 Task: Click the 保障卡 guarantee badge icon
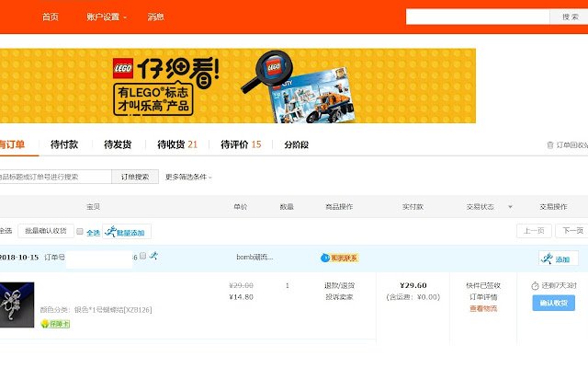click(55, 323)
